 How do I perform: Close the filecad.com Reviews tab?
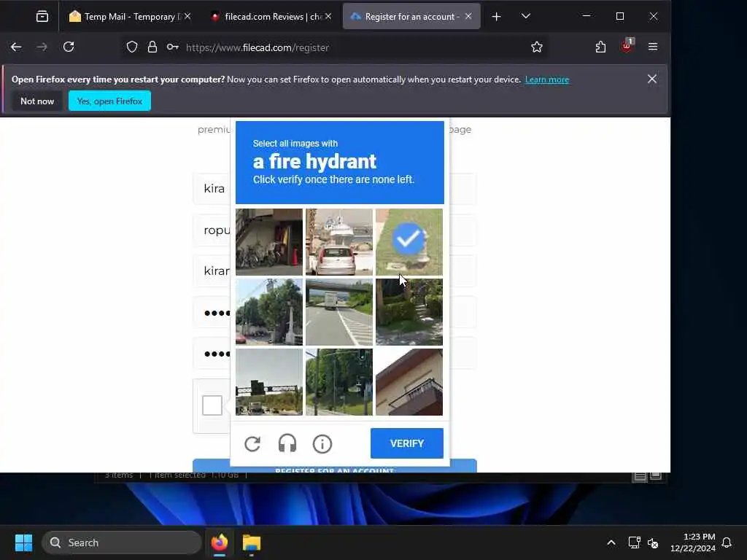(x=328, y=16)
